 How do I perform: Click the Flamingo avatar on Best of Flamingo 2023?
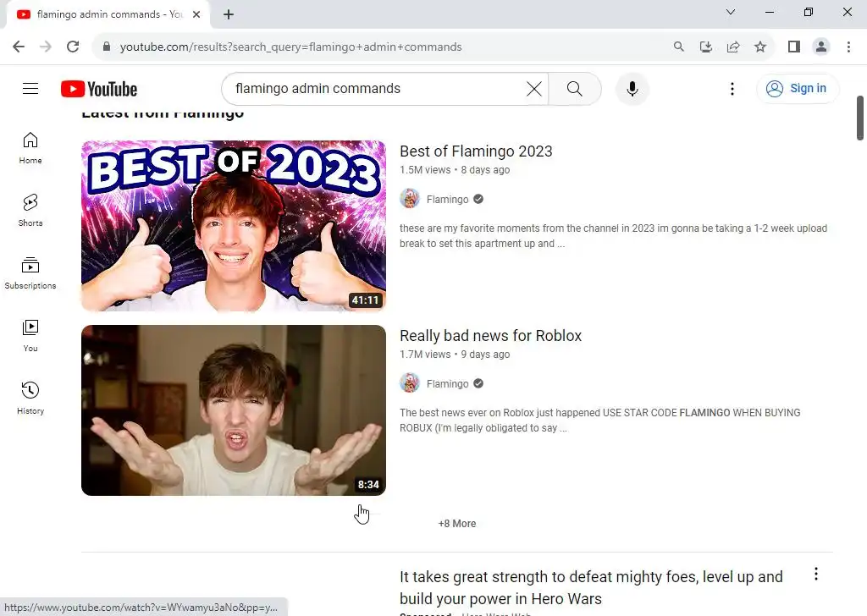(410, 198)
